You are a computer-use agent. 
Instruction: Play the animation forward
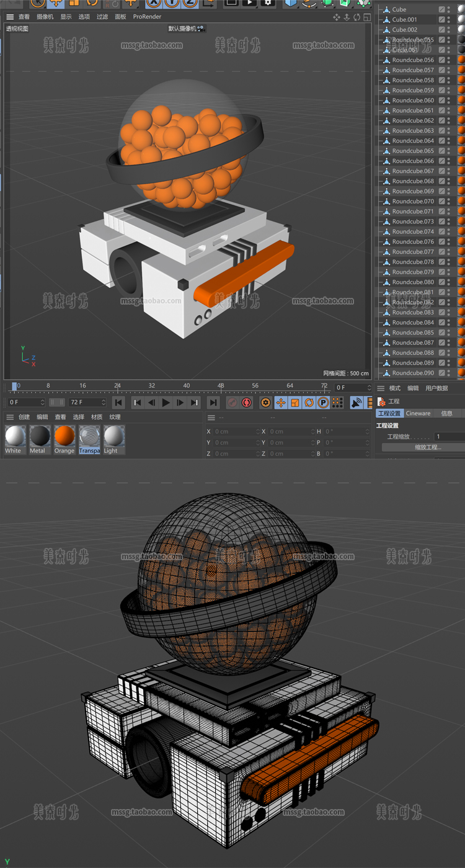166,403
